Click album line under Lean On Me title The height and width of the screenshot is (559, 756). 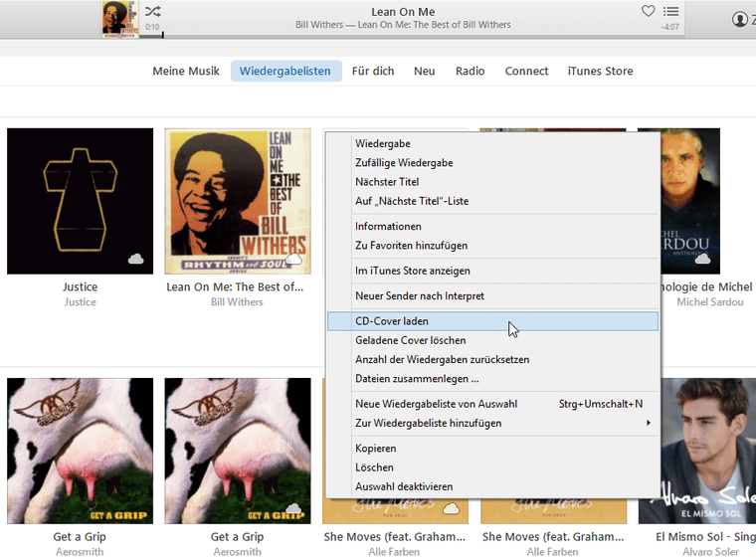coord(403,25)
